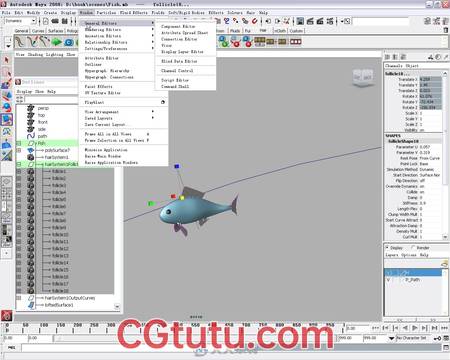Jump to the end of playback range
The image size is (450, 360).
(444, 328)
